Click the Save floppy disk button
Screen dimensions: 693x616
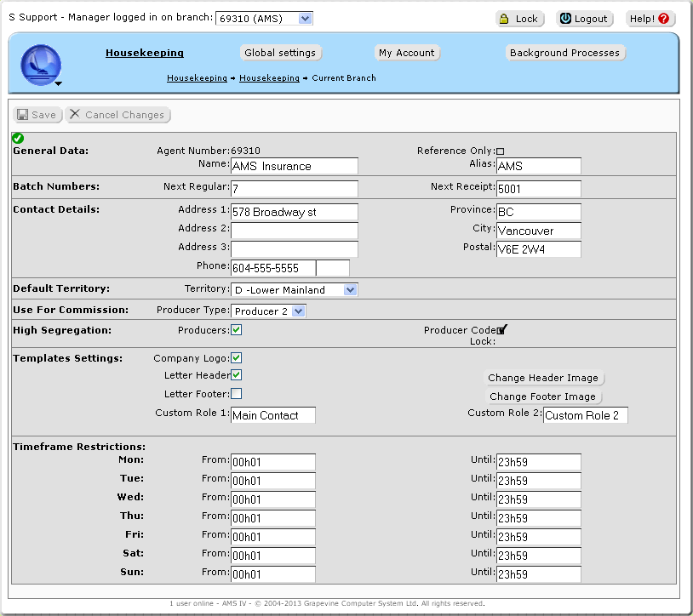tap(37, 115)
